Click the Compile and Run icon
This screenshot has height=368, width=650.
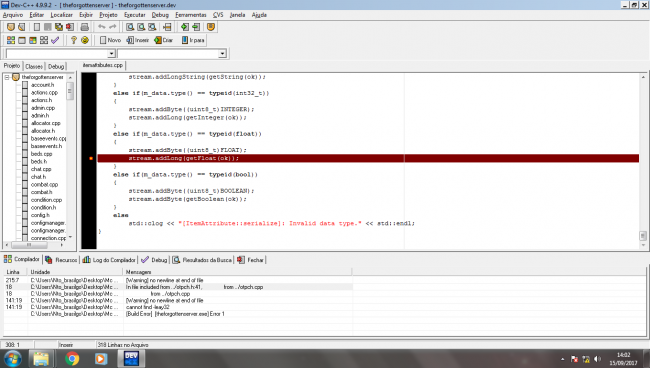(x=33, y=40)
